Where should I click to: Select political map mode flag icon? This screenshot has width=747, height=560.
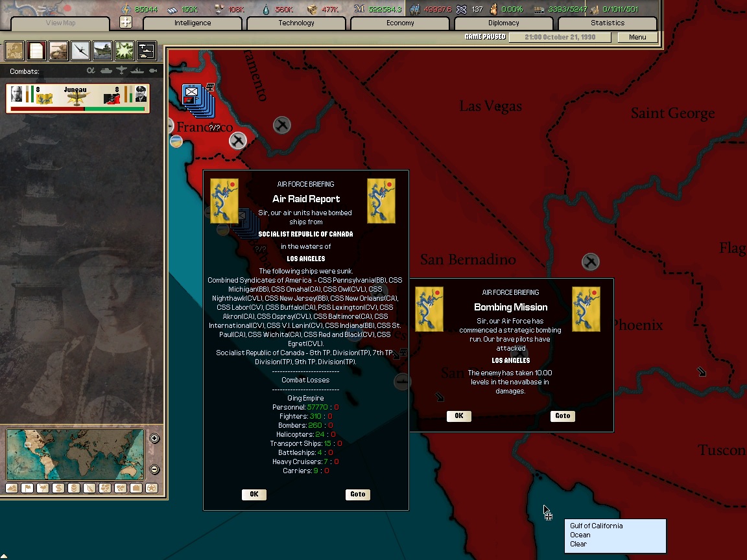(27, 488)
